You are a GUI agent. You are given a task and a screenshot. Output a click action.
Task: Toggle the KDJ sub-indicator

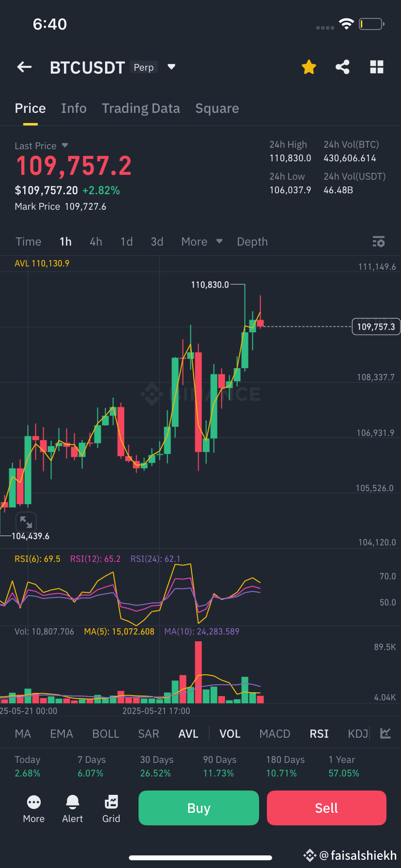point(358,734)
